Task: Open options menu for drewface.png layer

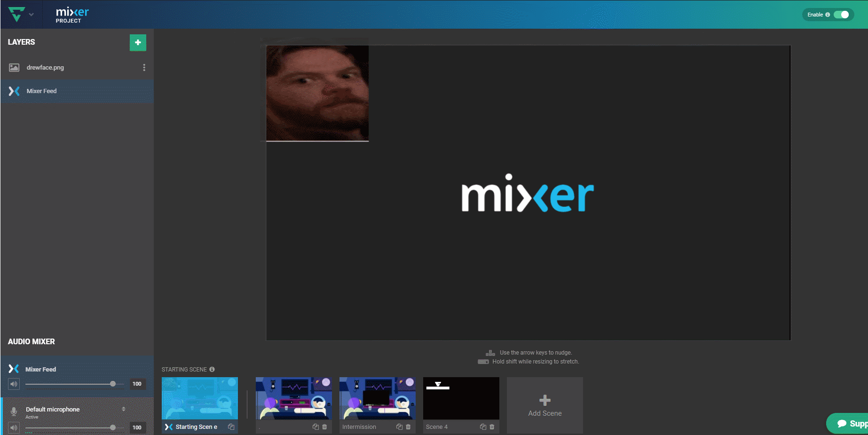Action: pos(144,68)
